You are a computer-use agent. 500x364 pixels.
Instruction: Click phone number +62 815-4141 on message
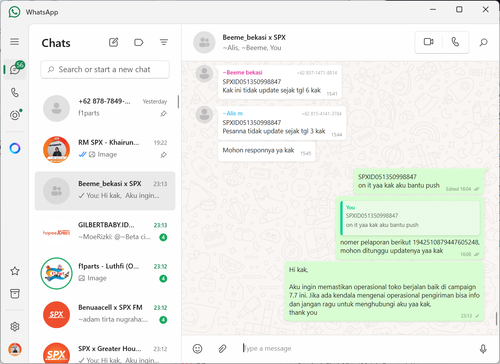[x=322, y=114]
